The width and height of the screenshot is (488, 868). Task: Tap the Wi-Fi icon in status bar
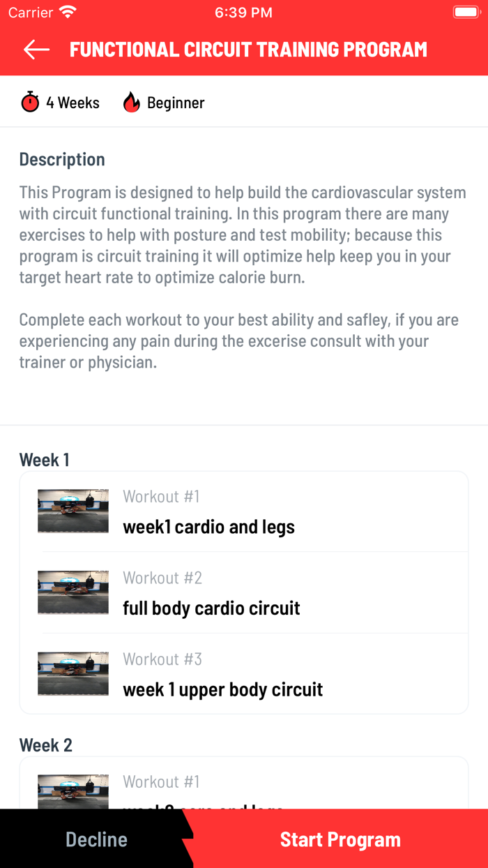click(66, 11)
